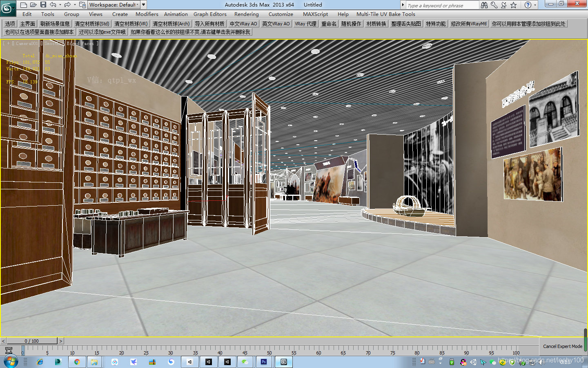Screen dimensions: 588x368
Task: Redo an action with the Redo icon
Action: coord(67,4)
